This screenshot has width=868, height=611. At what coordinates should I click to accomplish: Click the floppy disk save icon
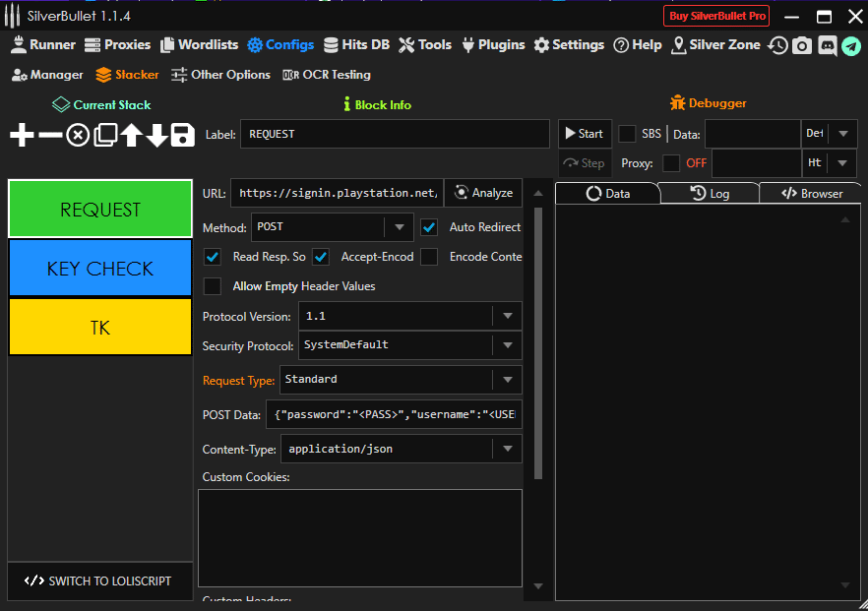pos(182,135)
